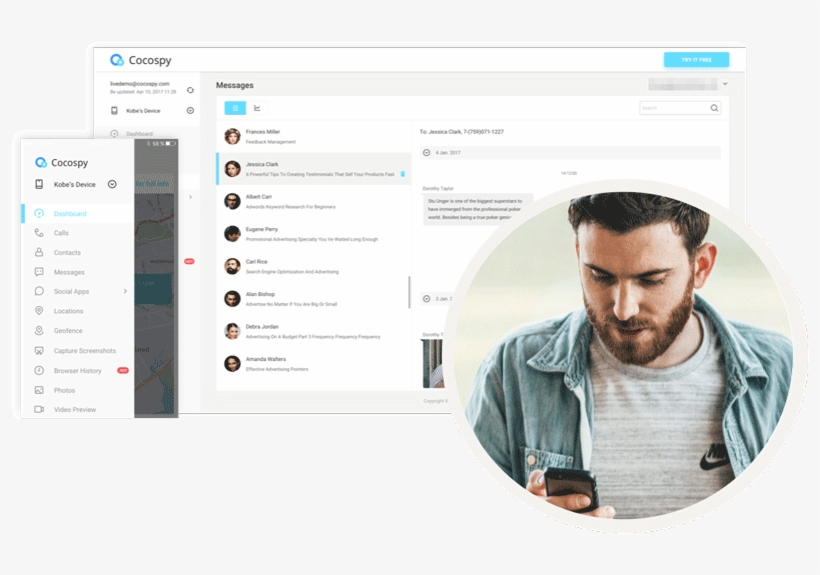Select the list view icon in Messages

pos(235,108)
